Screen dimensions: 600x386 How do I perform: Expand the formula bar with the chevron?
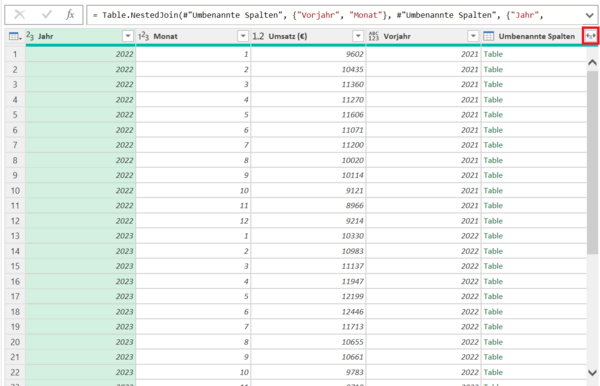coord(590,15)
